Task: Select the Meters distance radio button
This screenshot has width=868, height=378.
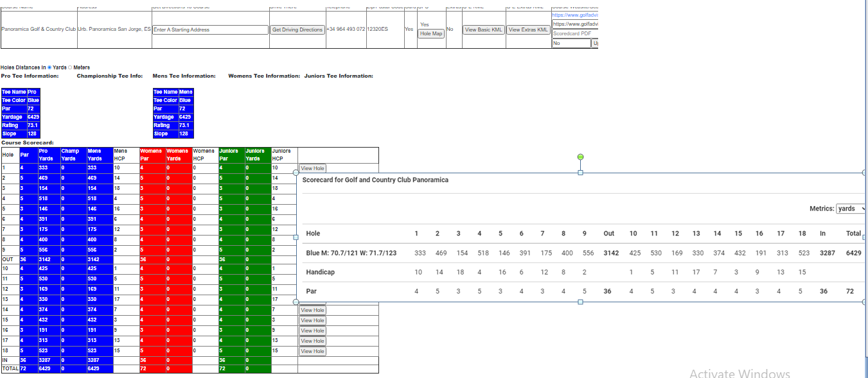Action: coord(70,67)
